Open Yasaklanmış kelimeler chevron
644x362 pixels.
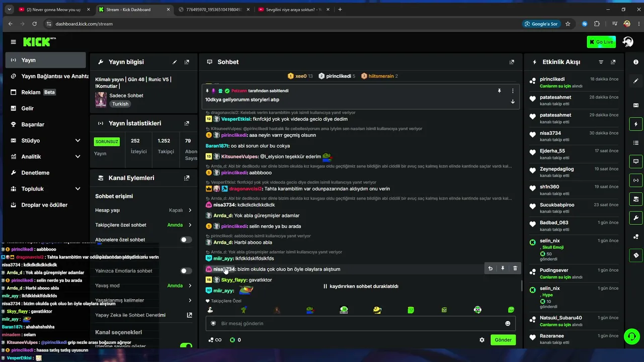point(190,300)
